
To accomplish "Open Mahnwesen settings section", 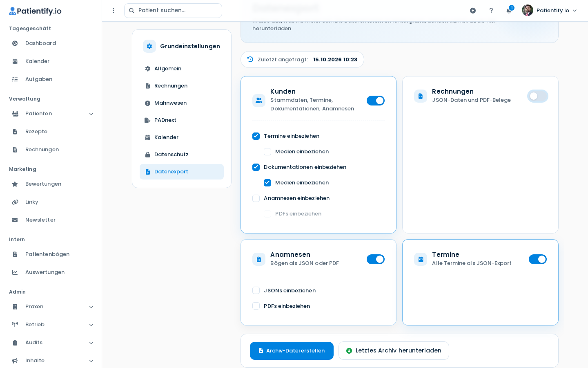I will (x=182, y=103).
